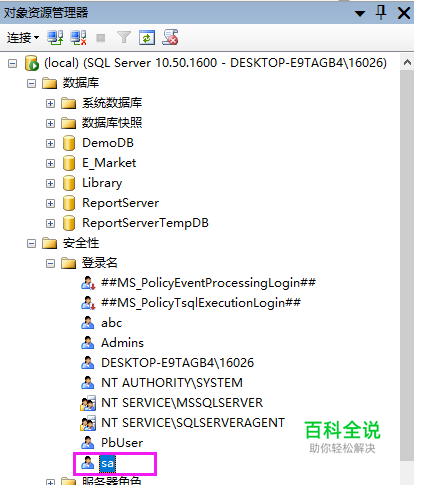This screenshot has width=421, height=485.
Task: Click the Disconnect server toolbar icon
Action: coord(78,37)
